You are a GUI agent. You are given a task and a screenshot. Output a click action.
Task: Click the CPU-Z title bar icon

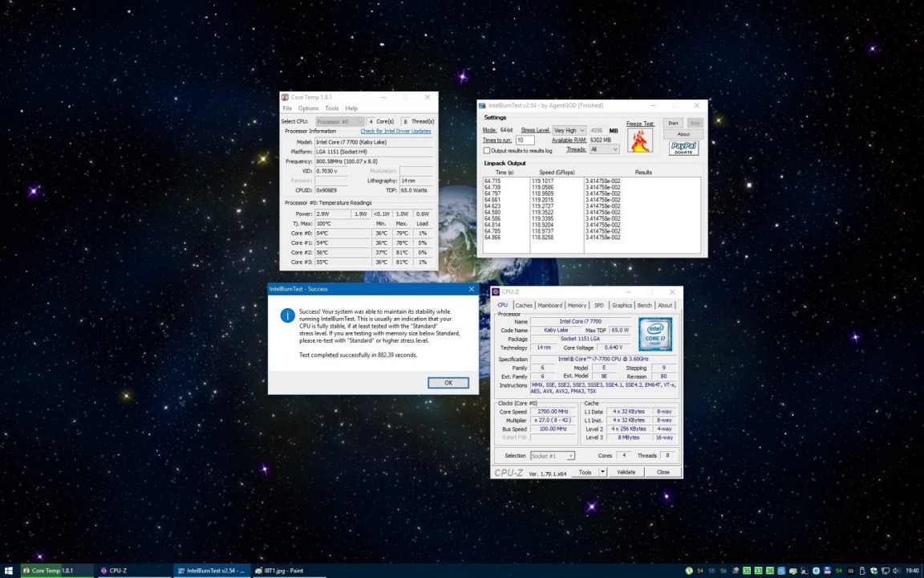pyautogui.click(x=496, y=292)
